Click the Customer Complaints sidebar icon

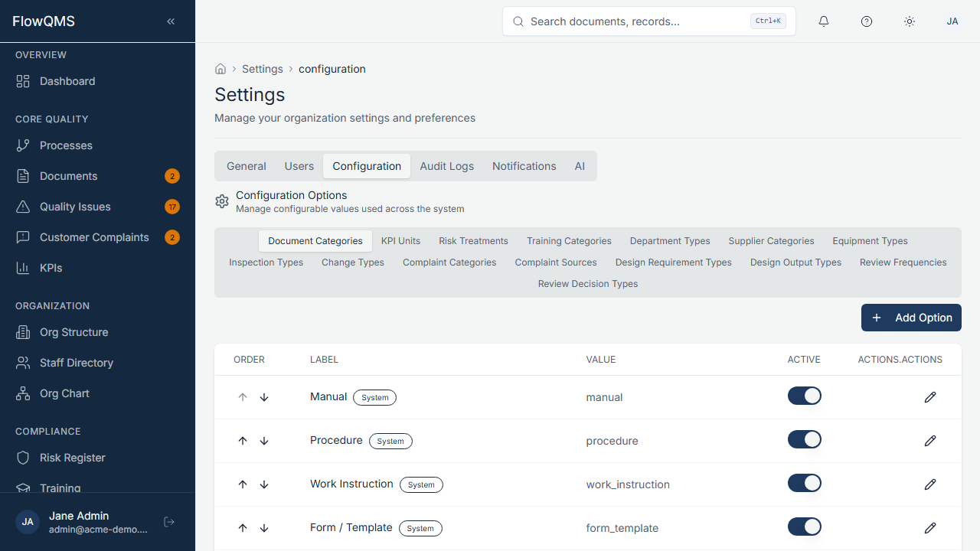(23, 237)
